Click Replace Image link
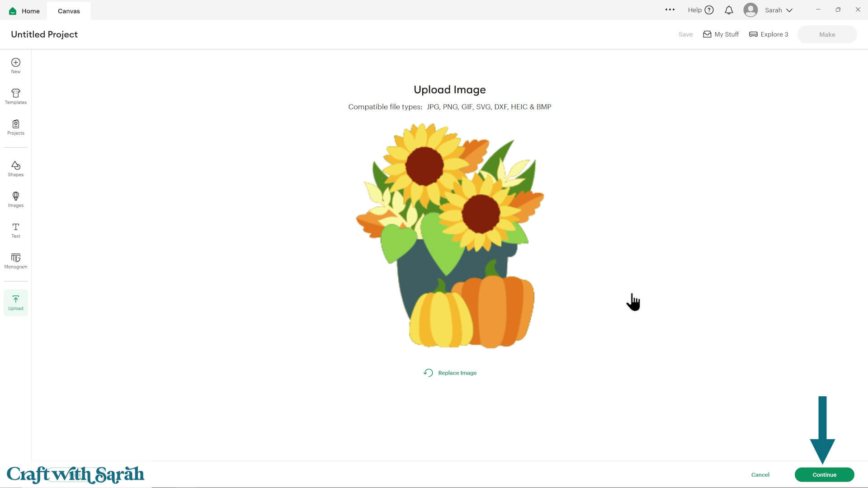 (x=450, y=373)
